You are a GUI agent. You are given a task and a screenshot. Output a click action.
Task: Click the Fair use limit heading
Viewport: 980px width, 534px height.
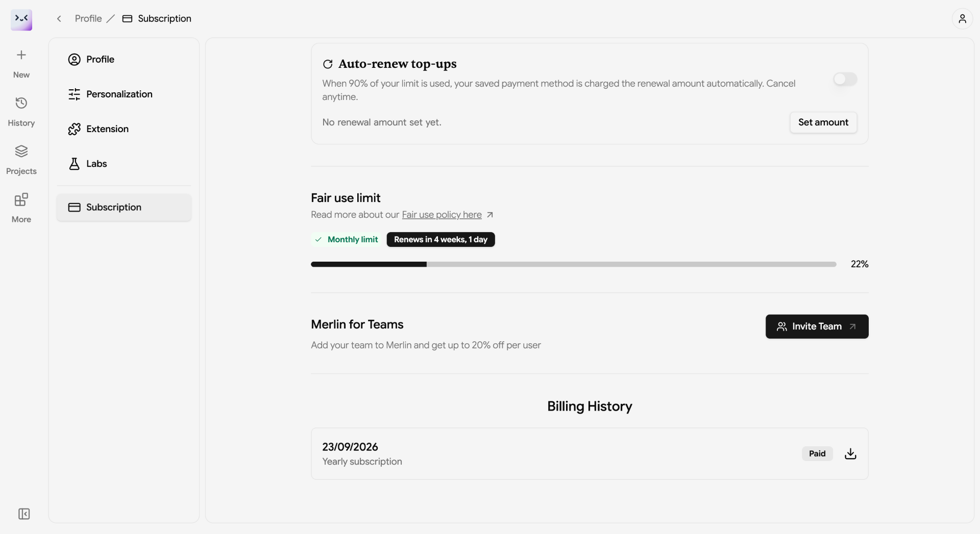pos(346,198)
